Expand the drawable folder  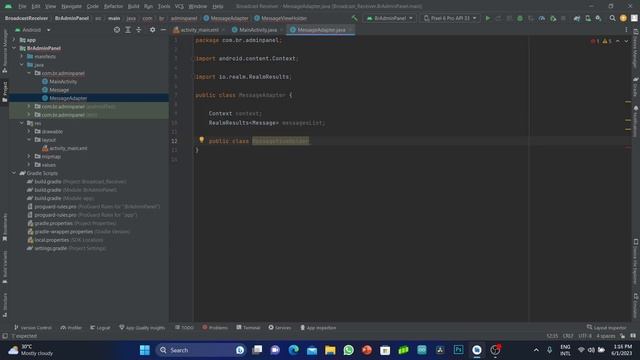pos(29,131)
